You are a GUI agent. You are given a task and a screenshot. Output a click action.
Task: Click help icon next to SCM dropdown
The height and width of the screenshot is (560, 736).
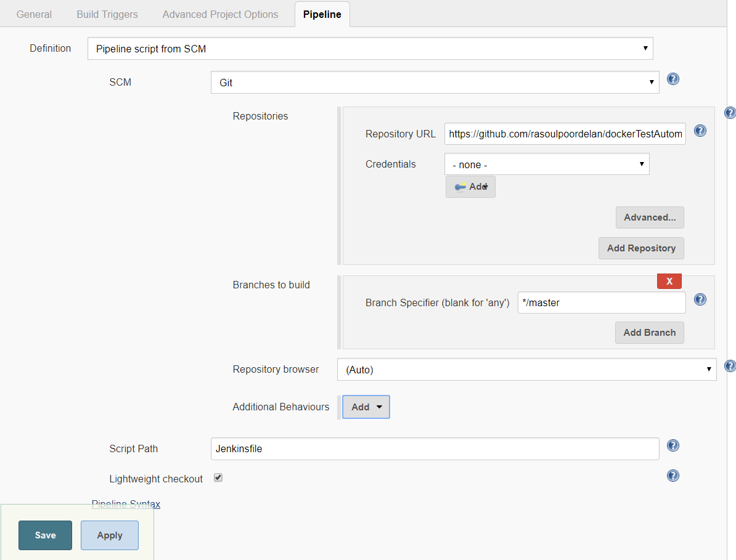tap(673, 79)
